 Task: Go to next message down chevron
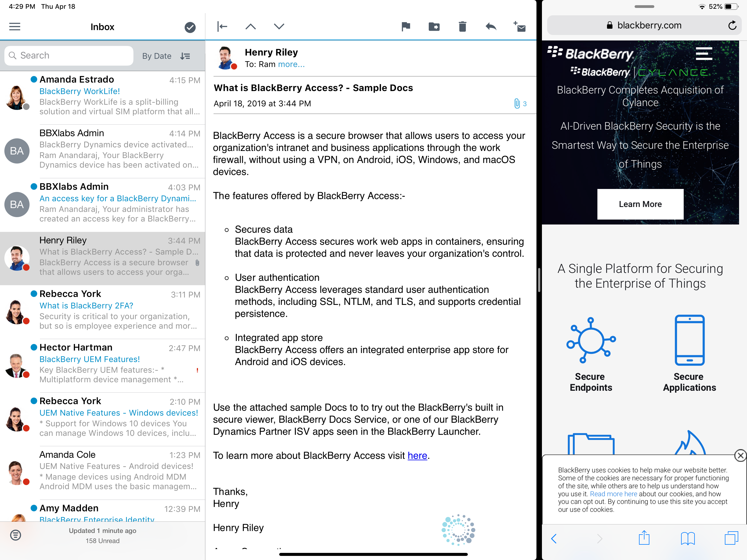click(279, 26)
